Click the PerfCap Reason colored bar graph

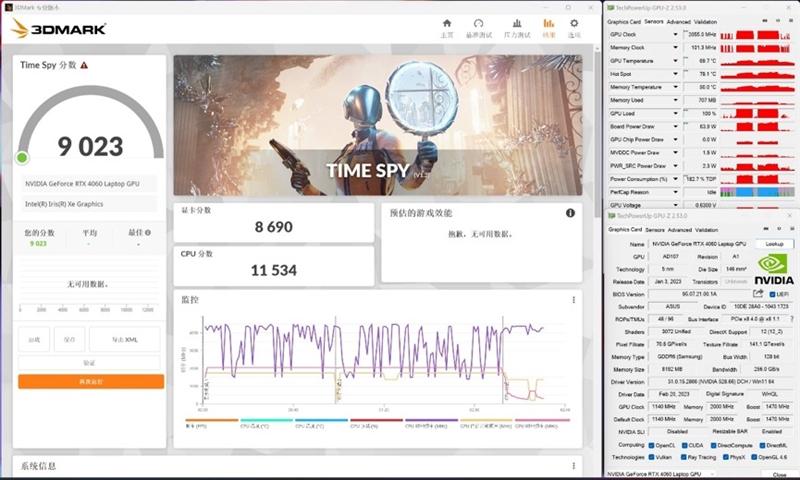757,192
